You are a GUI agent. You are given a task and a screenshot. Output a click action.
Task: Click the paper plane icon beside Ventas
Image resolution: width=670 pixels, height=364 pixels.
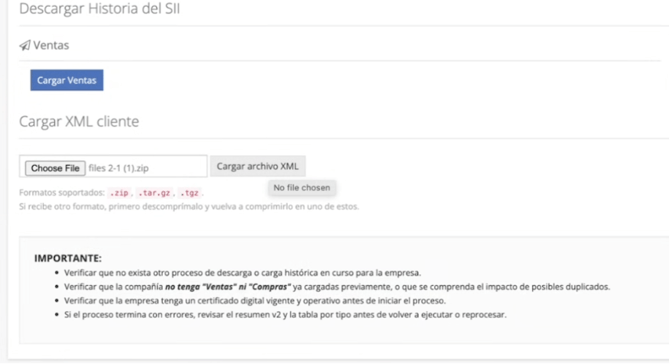tap(25, 45)
